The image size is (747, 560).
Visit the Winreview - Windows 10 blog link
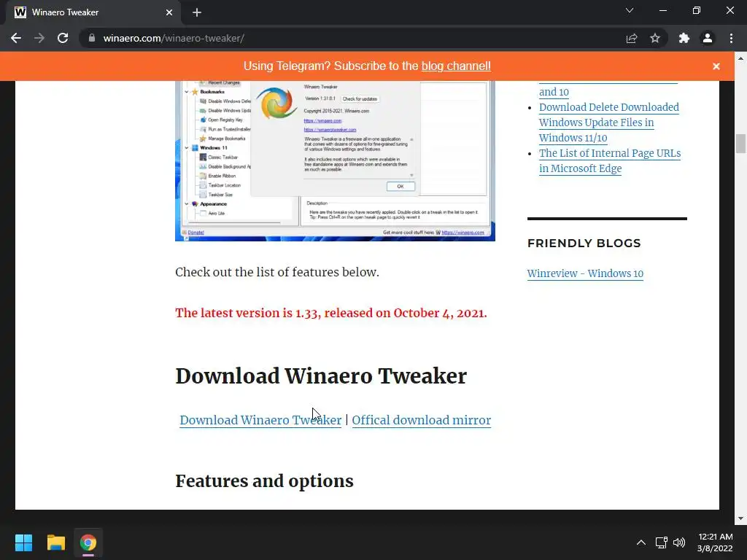coord(585,273)
